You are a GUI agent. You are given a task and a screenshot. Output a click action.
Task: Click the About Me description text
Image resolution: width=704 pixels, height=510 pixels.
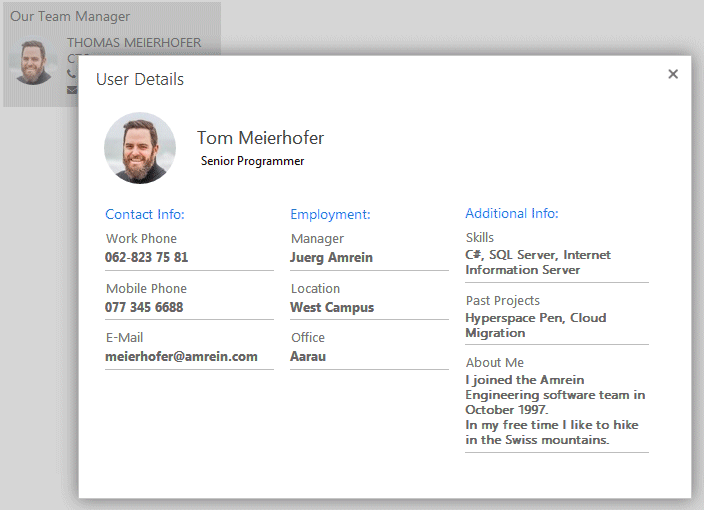tap(554, 409)
